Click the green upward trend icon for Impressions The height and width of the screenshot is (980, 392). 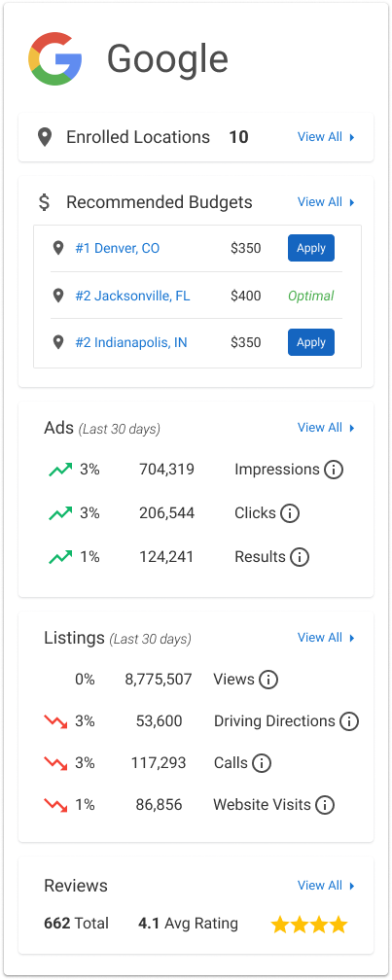(60, 470)
